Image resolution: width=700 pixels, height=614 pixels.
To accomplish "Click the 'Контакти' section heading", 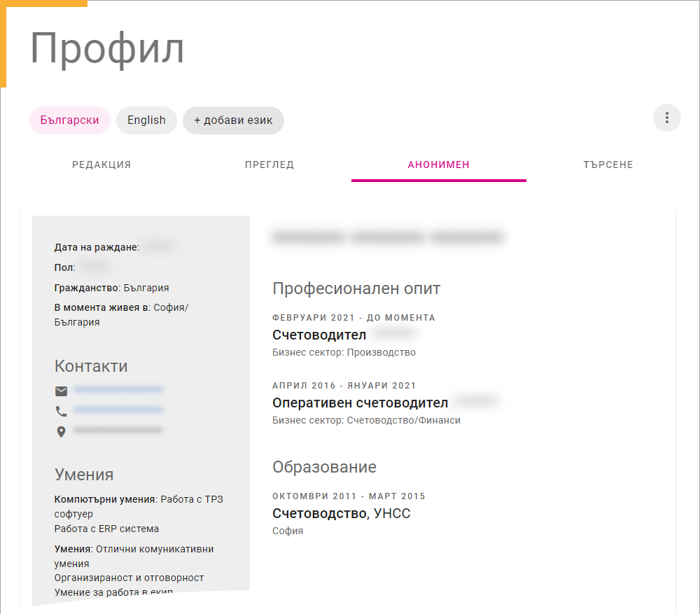I will 91,366.
